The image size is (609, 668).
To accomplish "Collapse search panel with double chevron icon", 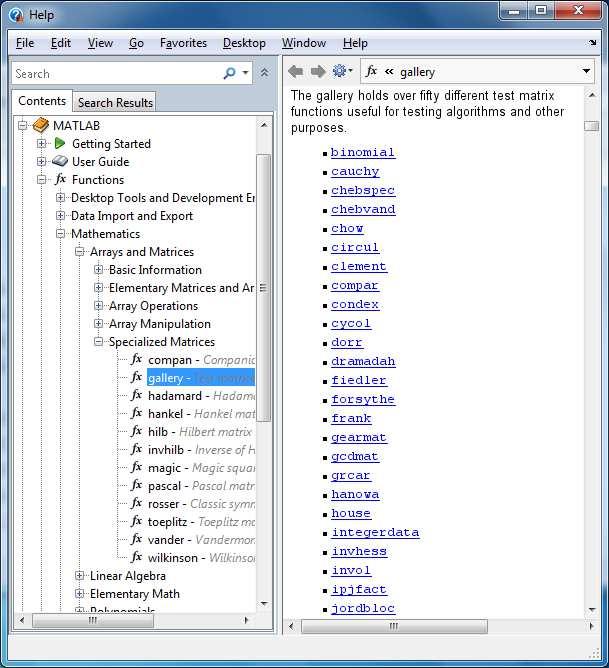I will (x=264, y=72).
